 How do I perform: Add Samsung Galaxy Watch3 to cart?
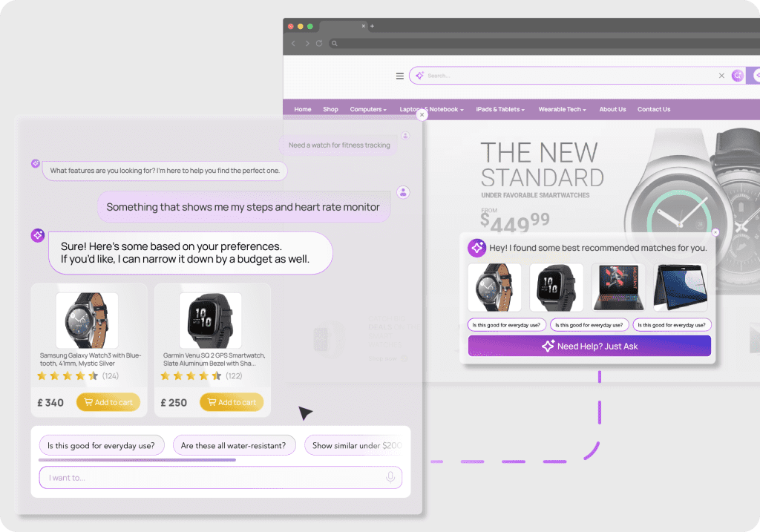108,402
